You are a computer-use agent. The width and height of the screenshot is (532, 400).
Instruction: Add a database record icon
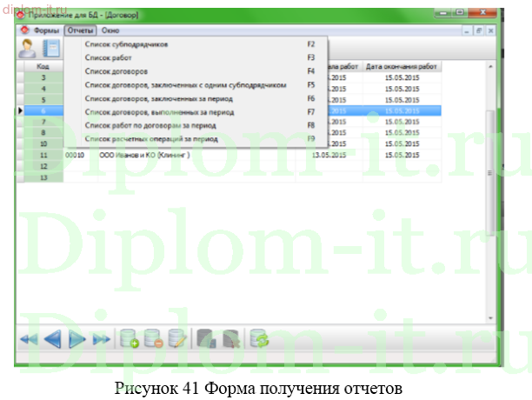[x=130, y=338]
